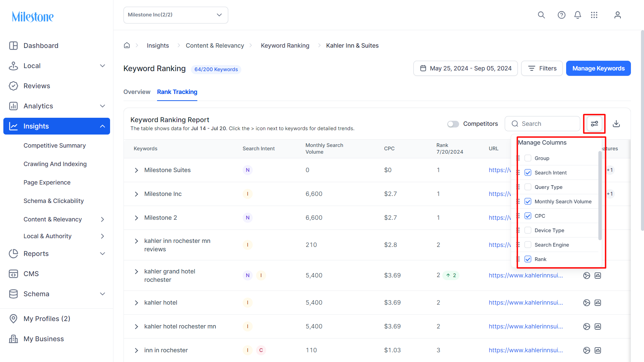This screenshot has width=644, height=362.
Task: Go to Insights breadcrumb link
Action: [x=158, y=46]
